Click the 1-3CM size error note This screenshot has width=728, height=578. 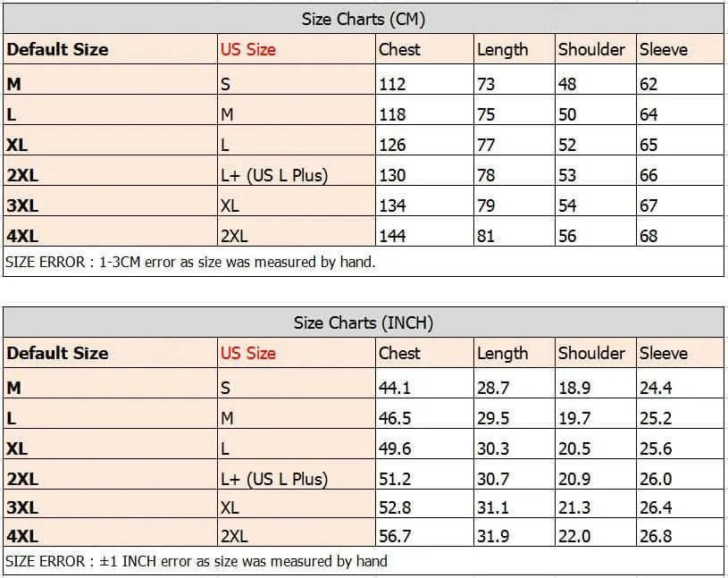click(x=190, y=262)
